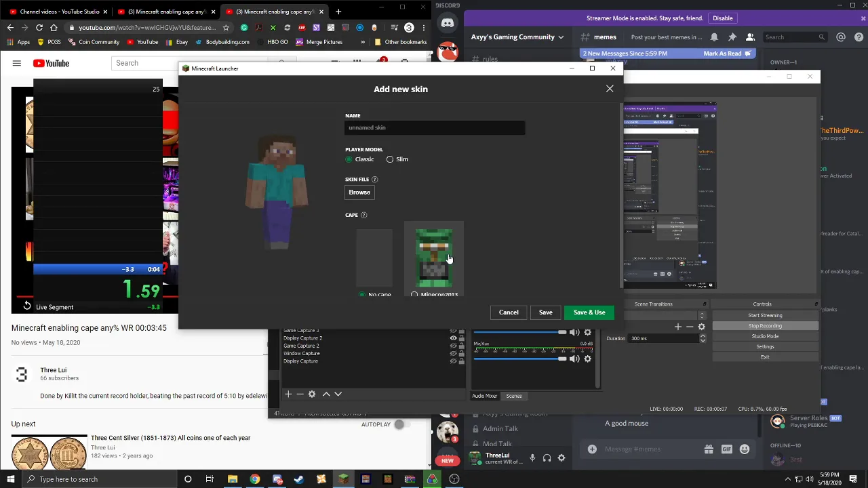Switch to the Audio Mixer tab in OBS
868x488 pixels.
coord(484,396)
